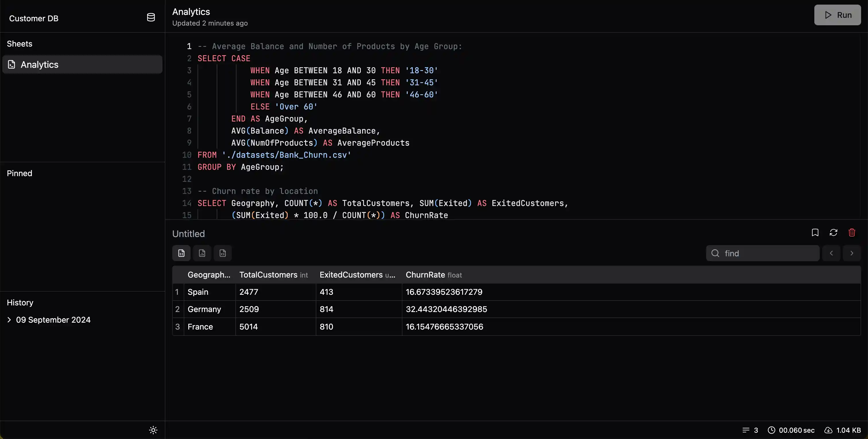This screenshot has height=439, width=868.
Task: Switch to code view icon
Action: [x=223, y=253]
